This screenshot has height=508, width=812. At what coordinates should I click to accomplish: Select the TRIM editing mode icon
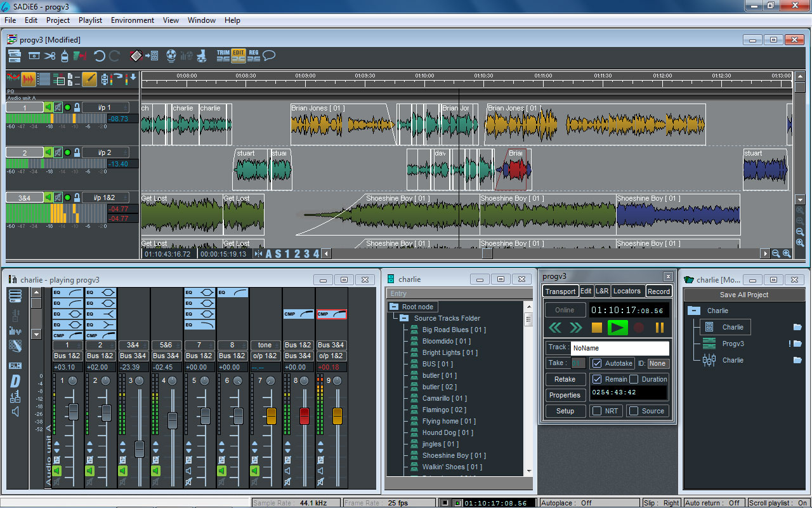pyautogui.click(x=223, y=56)
